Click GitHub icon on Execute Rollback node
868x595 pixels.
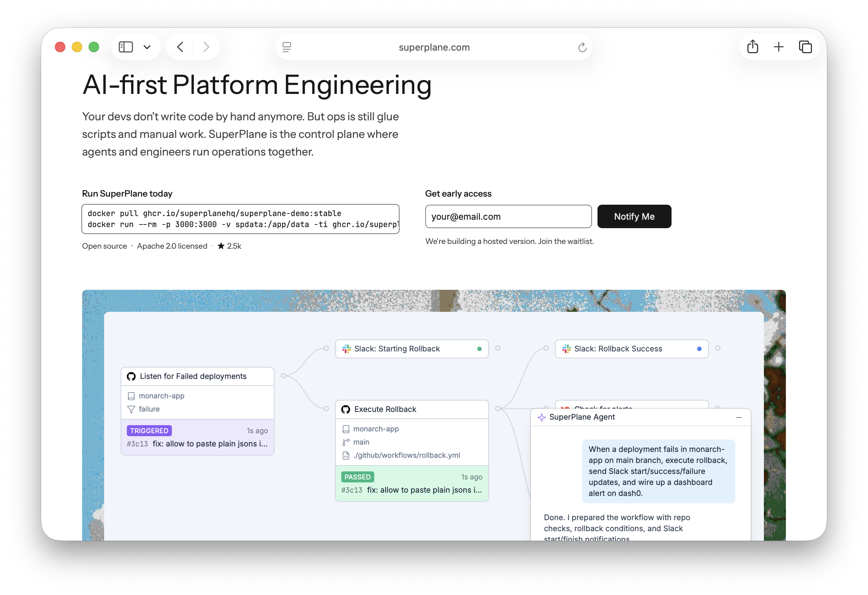(346, 409)
